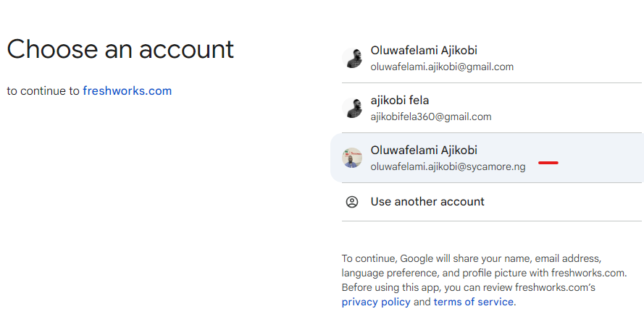Click the ajikobi fela profile avatar
This screenshot has width=644, height=322.
[x=352, y=108]
